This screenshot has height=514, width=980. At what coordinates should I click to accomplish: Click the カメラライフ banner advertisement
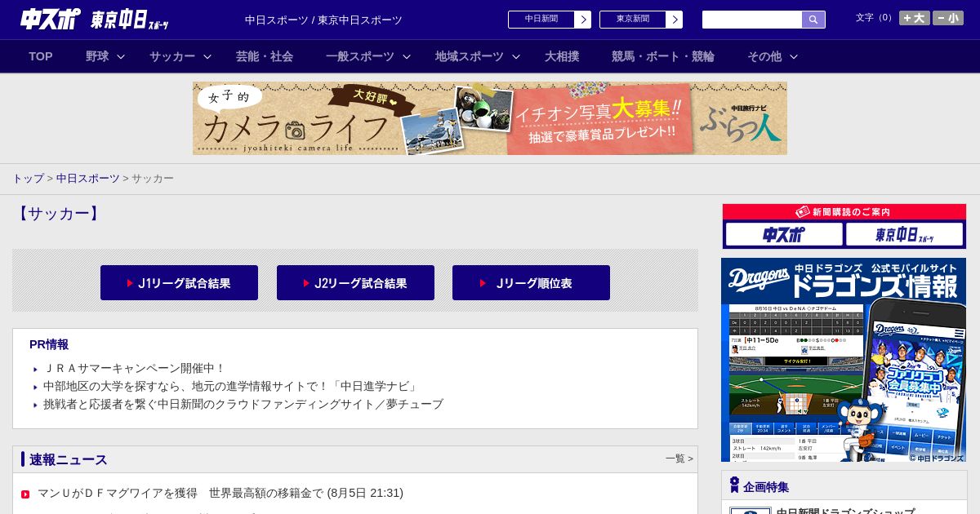[490, 118]
